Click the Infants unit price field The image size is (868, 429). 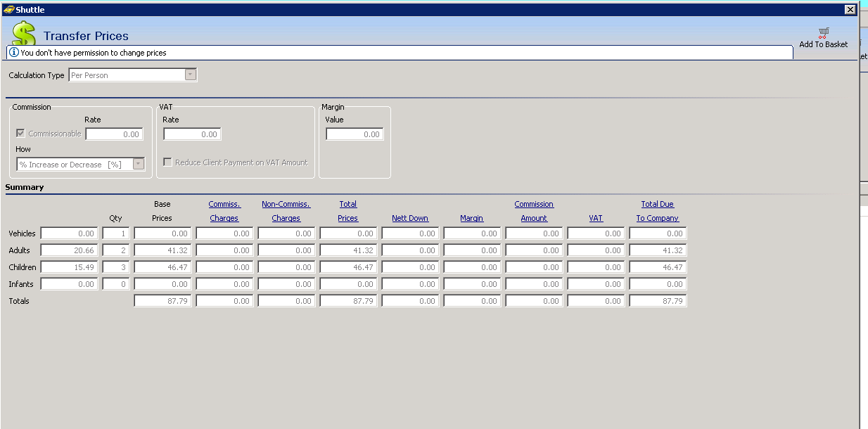point(69,284)
